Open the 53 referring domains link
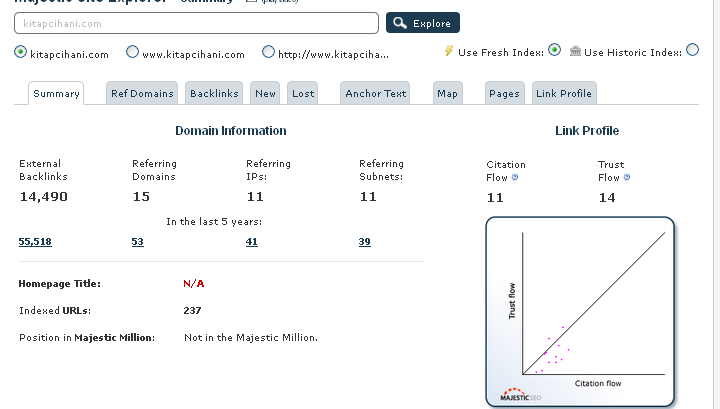 (137, 241)
